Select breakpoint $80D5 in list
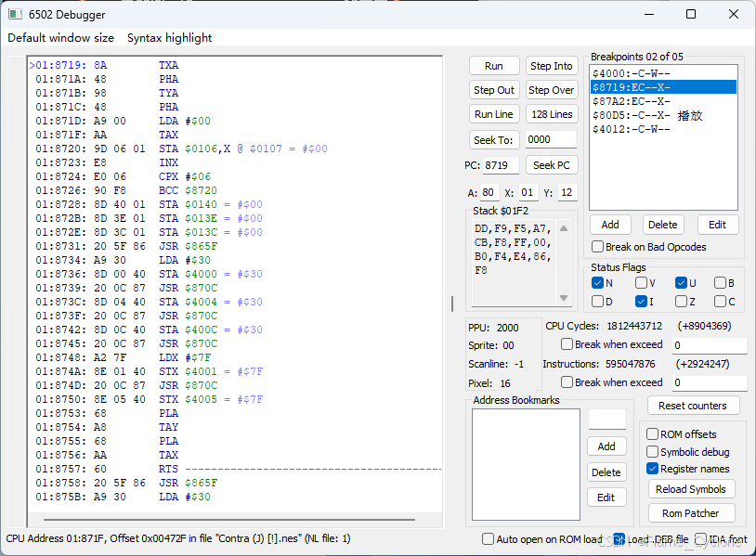The height and width of the screenshot is (556, 756). point(663,115)
